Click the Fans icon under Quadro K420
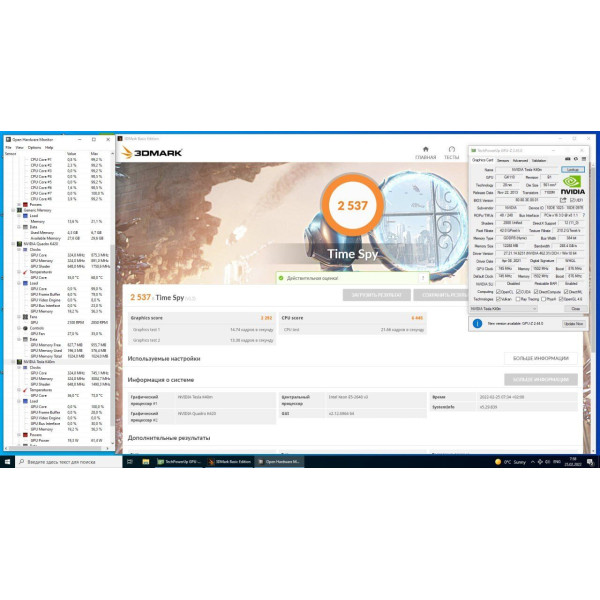This screenshot has width=600, height=600. [x=25, y=317]
